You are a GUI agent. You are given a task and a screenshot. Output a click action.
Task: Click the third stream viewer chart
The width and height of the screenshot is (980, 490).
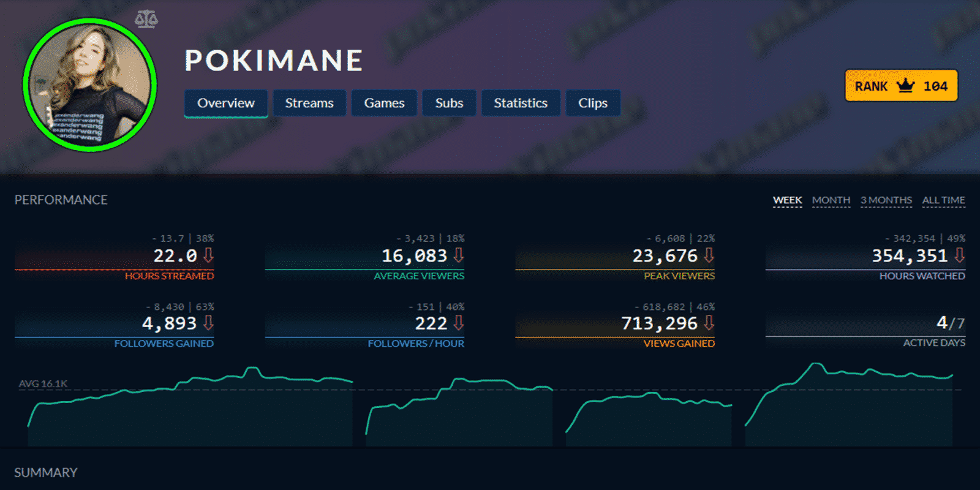(649, 419)
